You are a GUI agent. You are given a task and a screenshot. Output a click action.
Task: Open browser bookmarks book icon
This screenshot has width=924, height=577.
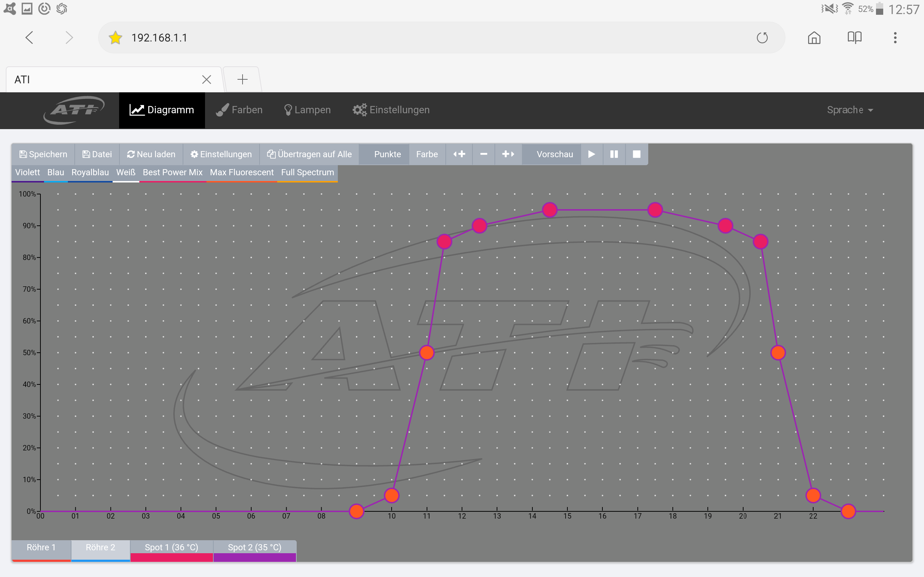(x=854, y=38)
